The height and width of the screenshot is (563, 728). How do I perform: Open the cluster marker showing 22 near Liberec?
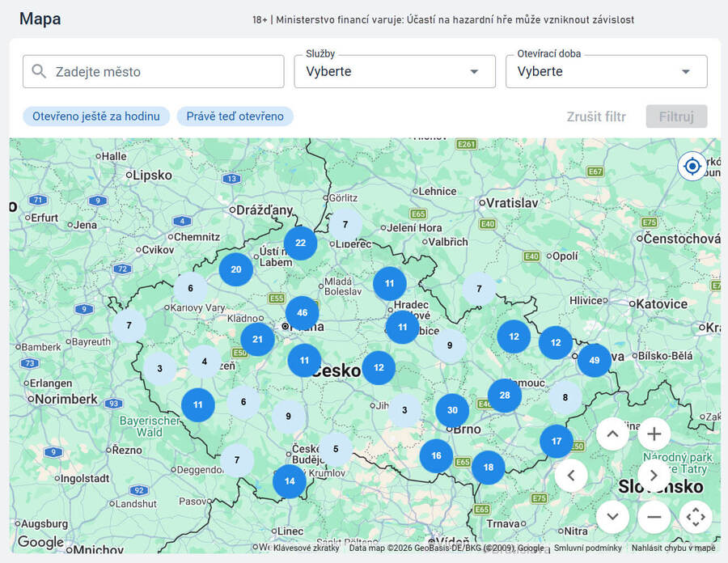[x=300, y=243]
